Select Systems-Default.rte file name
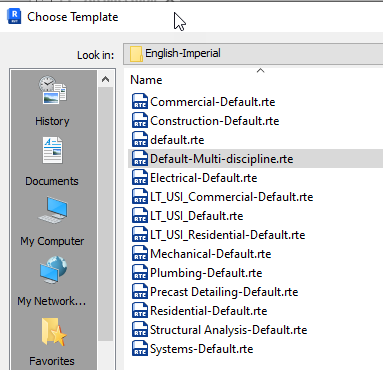Viewport: 383px width, 370px height. point(202,349)
